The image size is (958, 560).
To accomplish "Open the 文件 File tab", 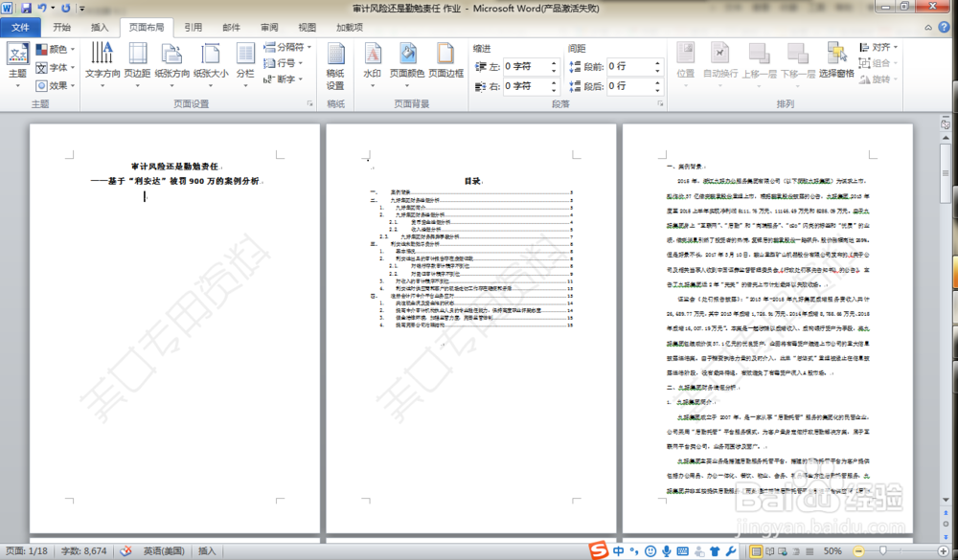I will 20,28.
